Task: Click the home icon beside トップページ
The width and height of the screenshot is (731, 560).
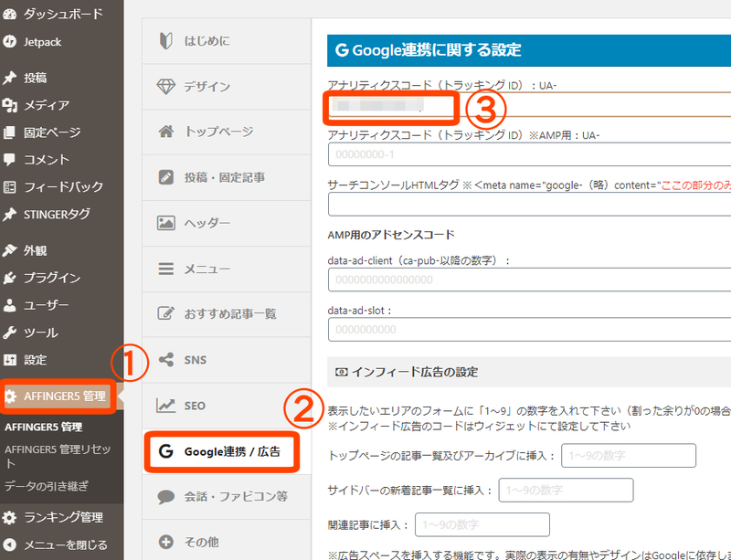Action: (x=166, y=132)
